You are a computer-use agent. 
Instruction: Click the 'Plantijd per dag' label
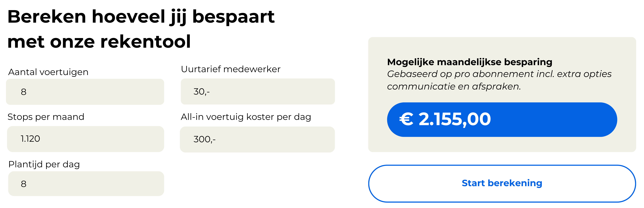pos(44,164)
